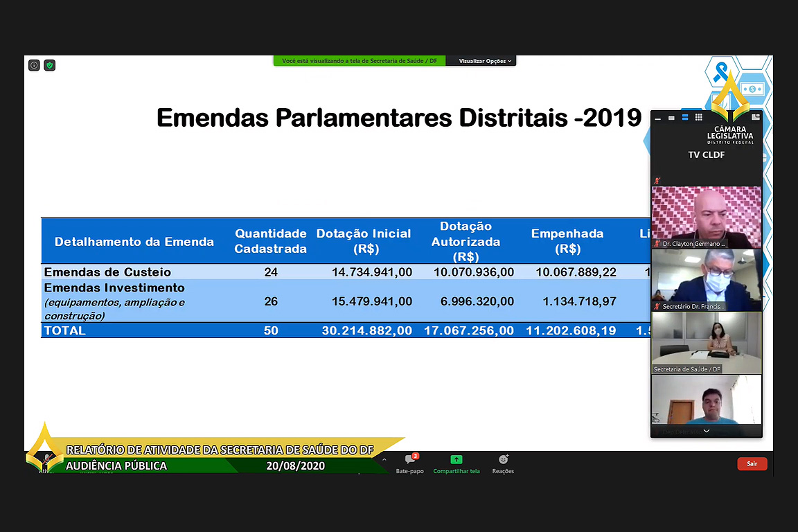Viewport: 798px width, 532px height.
Task: Open the Bate-papo chat panel
Action: [x=409, y=463]
